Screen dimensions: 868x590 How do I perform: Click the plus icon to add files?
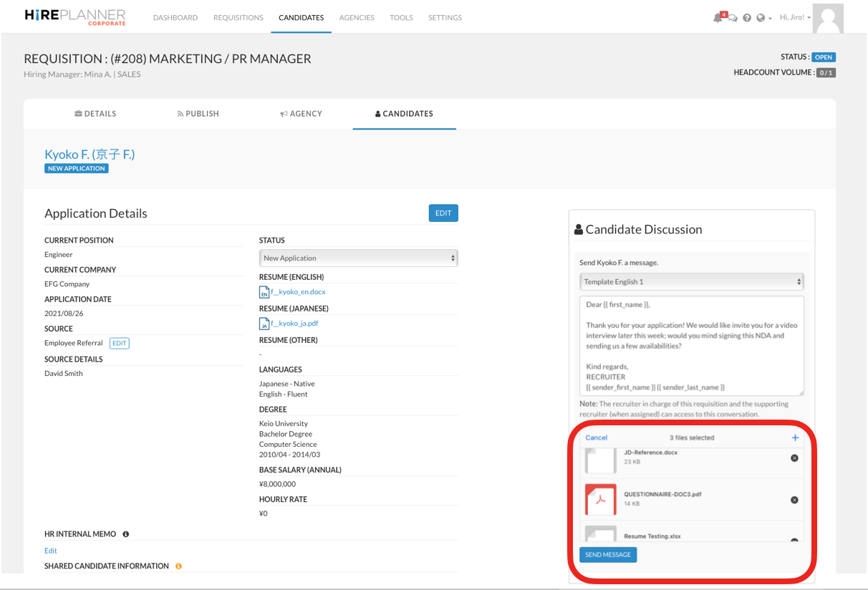pos(795,437)
